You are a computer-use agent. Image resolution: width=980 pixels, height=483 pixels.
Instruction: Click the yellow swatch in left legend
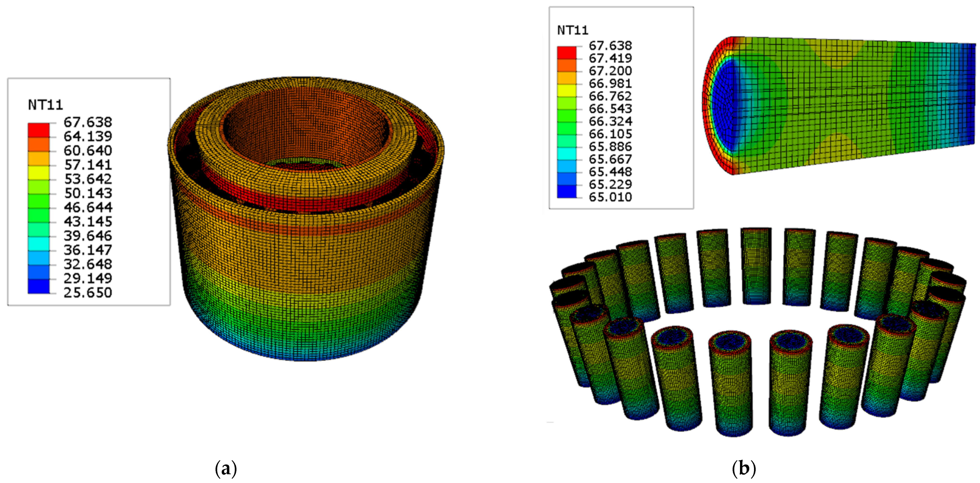tap(38, 173)
